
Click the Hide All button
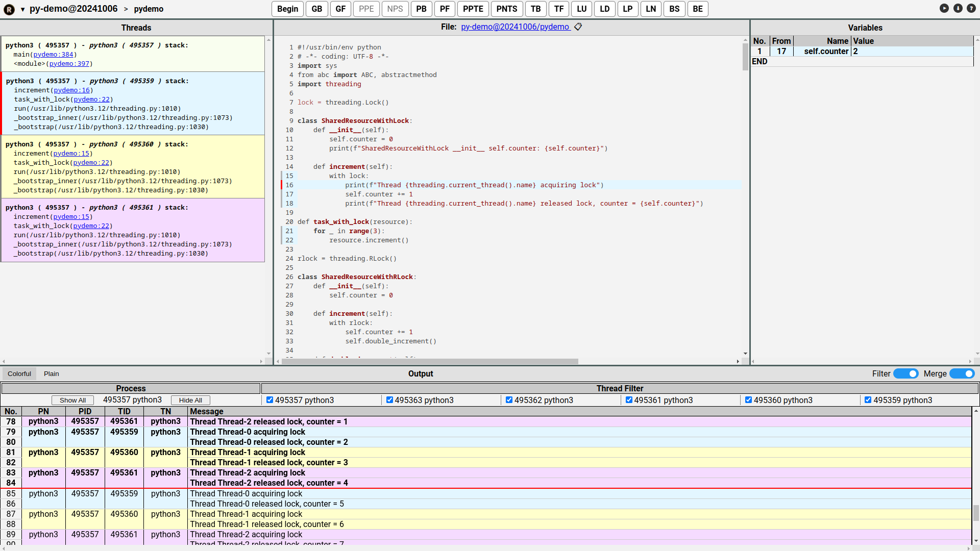coord(190,400)
